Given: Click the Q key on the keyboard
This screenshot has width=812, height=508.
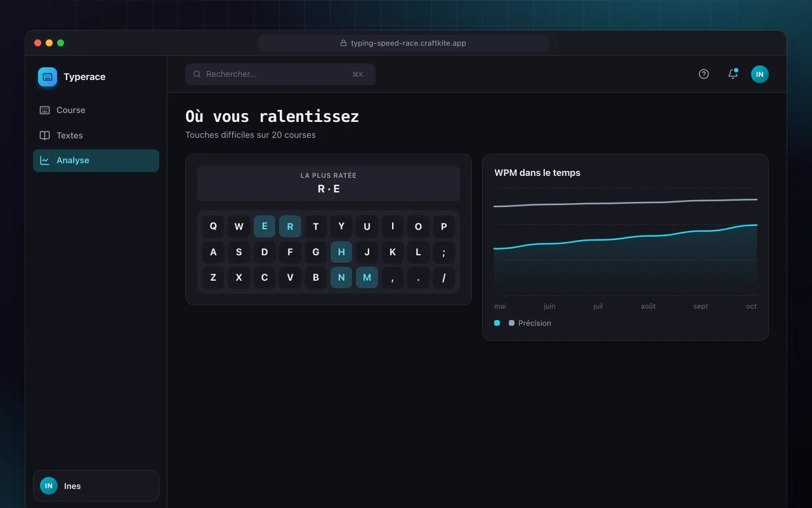Looking at the screenshot, I should click(213, 226).
